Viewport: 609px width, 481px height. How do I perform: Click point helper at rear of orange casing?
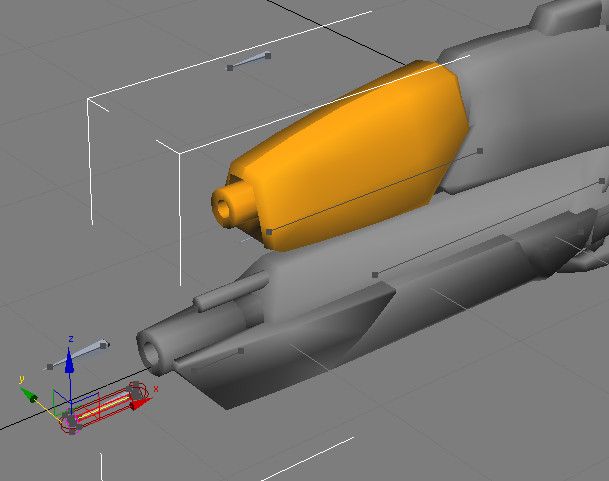480,151
